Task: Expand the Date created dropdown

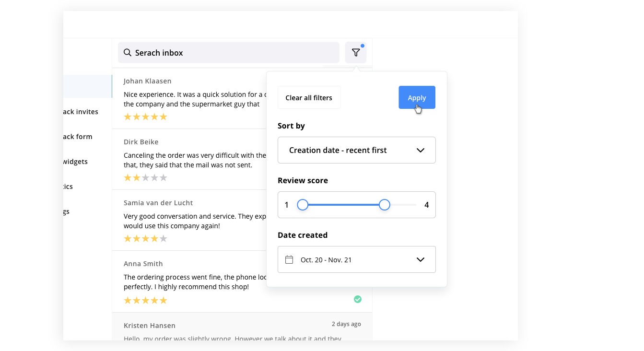Action: pyautogui.click(x=356, y=259)
